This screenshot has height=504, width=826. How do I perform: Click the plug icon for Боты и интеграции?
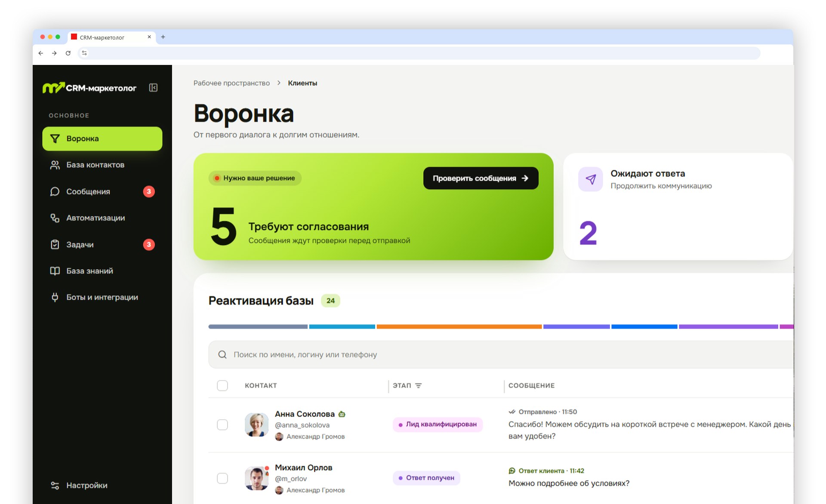pos(55,297)
